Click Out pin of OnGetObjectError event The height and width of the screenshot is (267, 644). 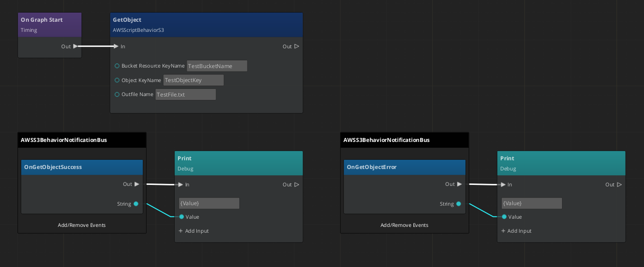[460, 184]
